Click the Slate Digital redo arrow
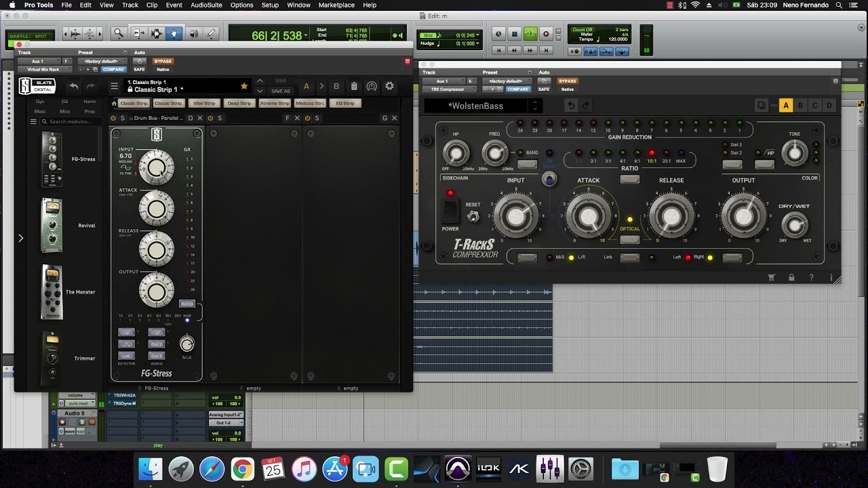Screen dimensions: 868x488 pyautogui.click(x=90, y=86)
